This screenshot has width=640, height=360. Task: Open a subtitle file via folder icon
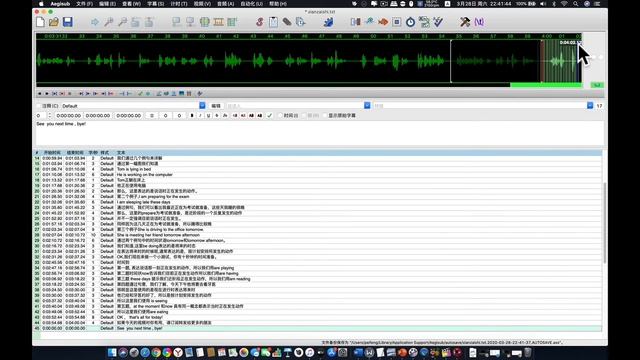click(x=54, y=22)
